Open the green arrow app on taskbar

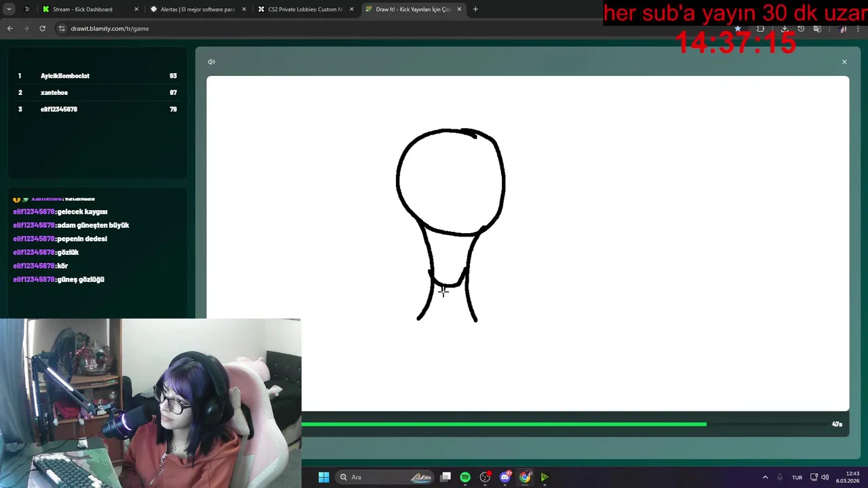click(x=545, y=477)
